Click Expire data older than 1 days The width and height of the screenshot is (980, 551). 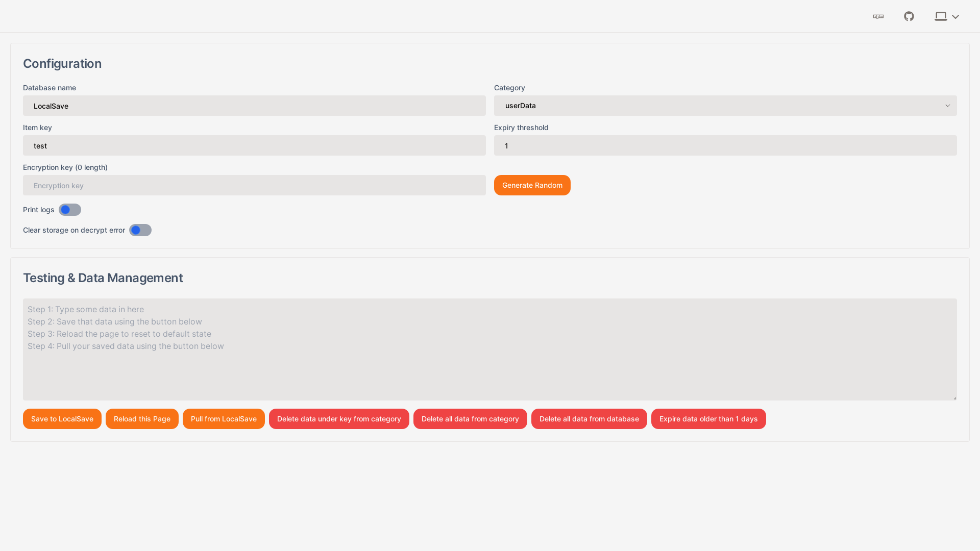click(708, 419)
